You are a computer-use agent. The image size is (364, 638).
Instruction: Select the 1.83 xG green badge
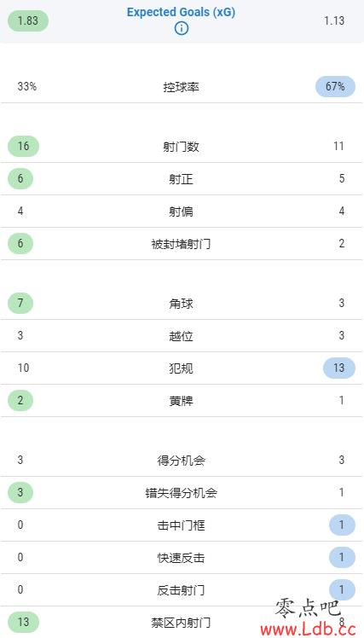pos(28,20)
